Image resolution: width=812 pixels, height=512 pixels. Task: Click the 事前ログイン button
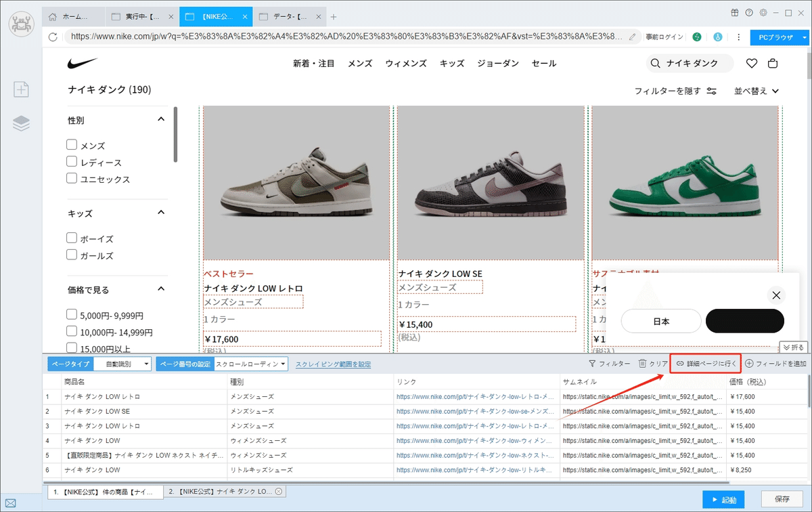tap(664, 37)
